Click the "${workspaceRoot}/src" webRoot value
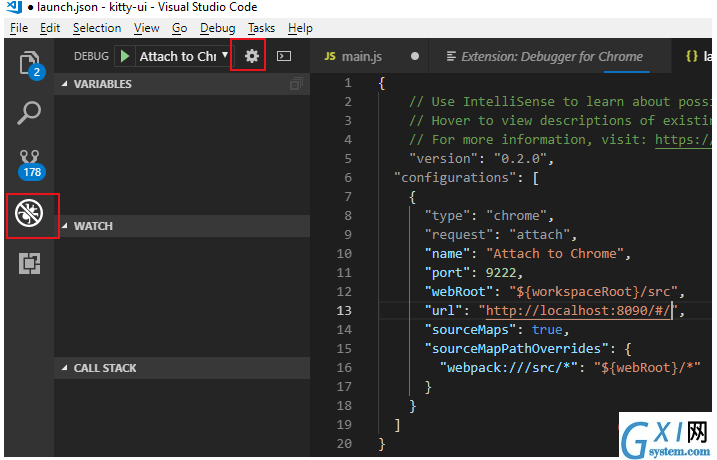 593,292
